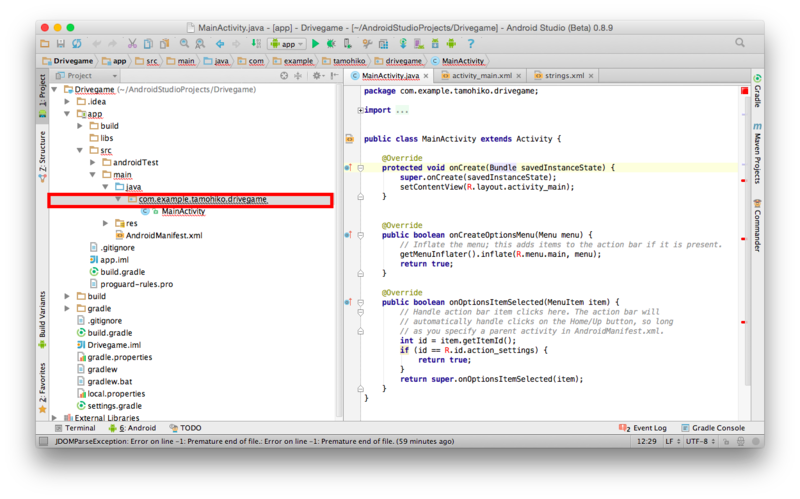Open the Project Structure icon

[x=383, y=44]
